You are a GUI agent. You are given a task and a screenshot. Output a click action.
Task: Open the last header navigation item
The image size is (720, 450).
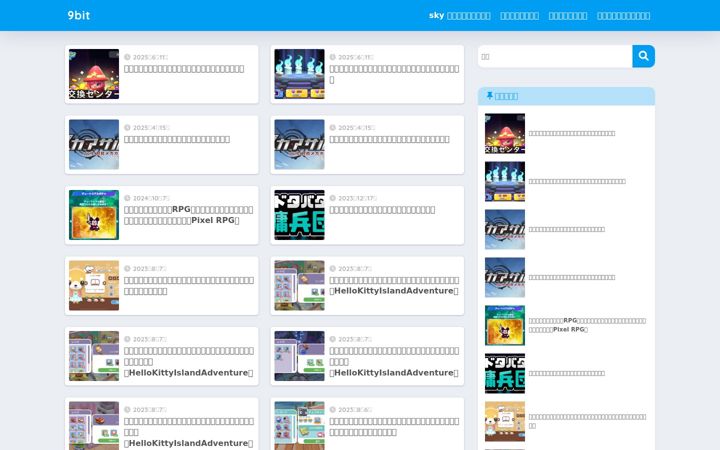tap(623, 16)
